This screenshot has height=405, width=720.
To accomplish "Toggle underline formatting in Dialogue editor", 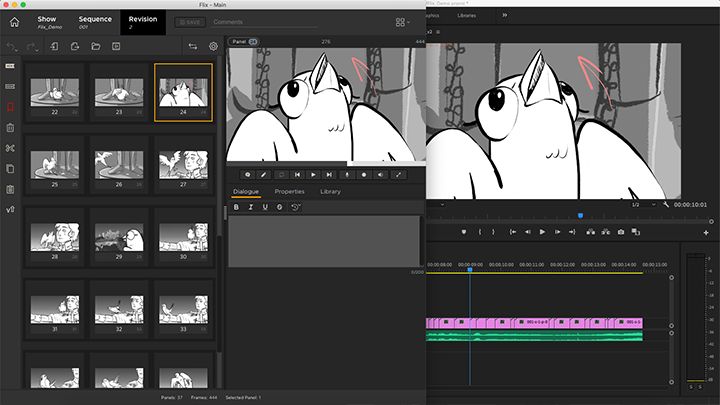I will click(265, 207).
